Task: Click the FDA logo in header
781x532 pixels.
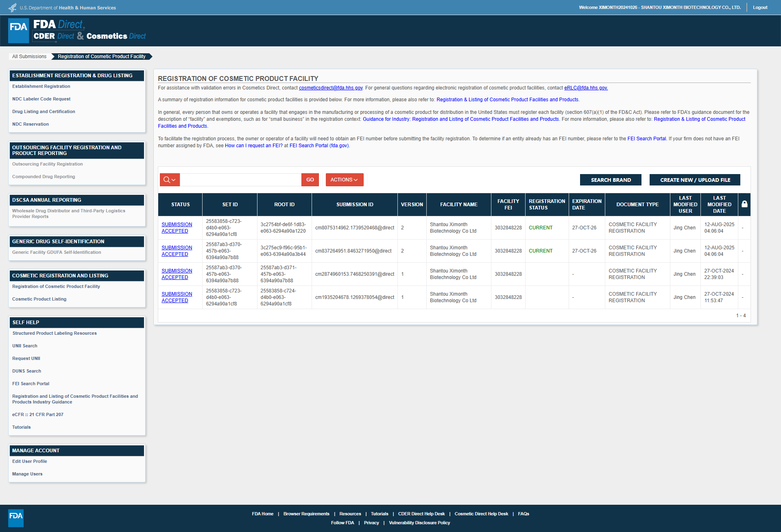Action: click(x=19, y=31)
